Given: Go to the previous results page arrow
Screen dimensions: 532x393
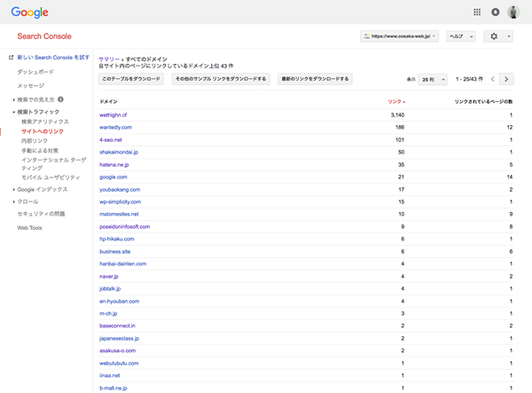Looking at the screenshot, I should (x=493, y=79).
